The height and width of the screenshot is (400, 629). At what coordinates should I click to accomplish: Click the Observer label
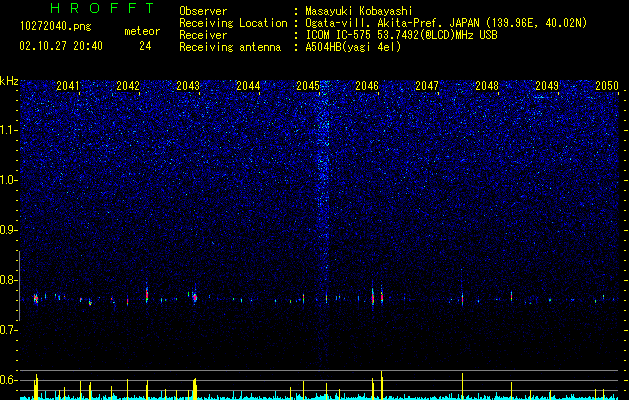click(x=203, y=11)
